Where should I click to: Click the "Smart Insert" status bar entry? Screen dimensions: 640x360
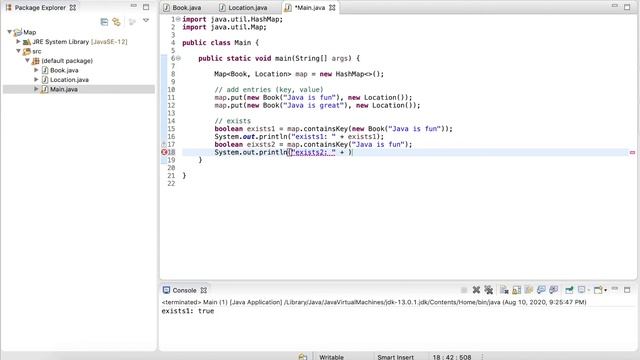click(x=396, y=357)
